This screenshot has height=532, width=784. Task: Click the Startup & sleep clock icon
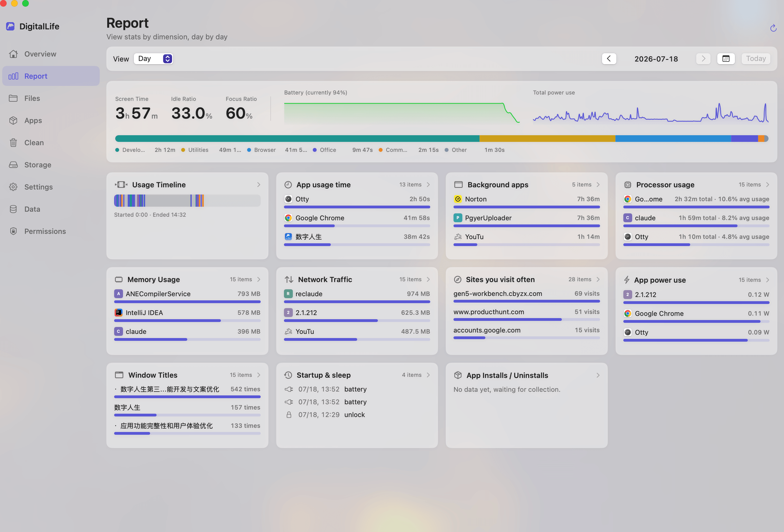(288, 375)
